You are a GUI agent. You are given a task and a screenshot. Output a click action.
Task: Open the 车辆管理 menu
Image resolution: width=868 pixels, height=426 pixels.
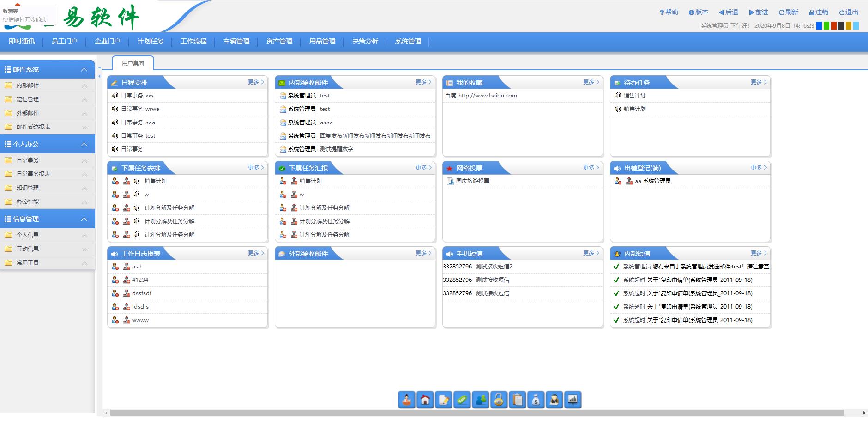(236, 42)
